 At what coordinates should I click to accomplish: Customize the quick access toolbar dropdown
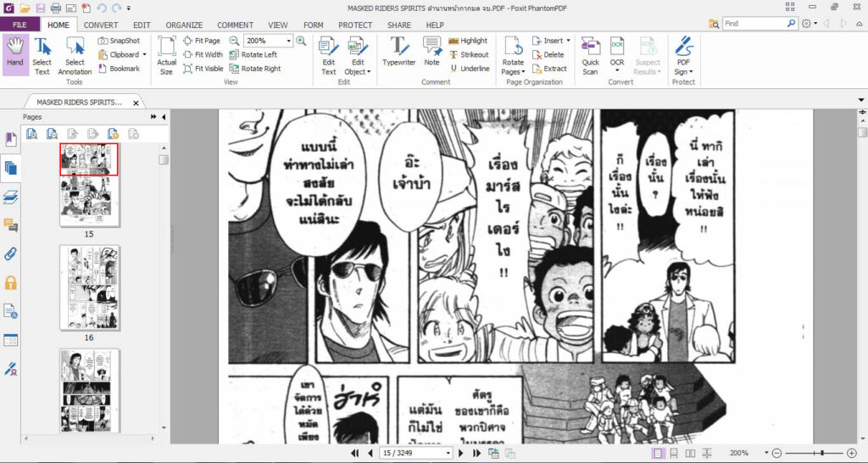(x=129, y=8)
